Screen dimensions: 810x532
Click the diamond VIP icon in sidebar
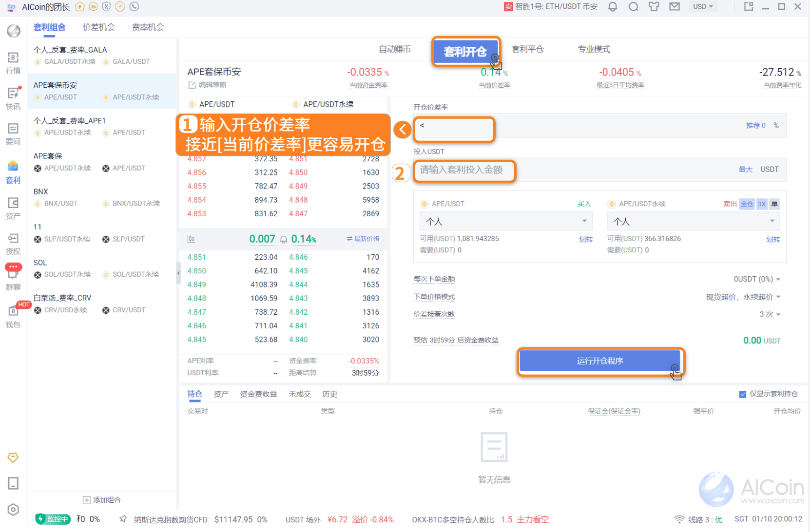[13, 458]
